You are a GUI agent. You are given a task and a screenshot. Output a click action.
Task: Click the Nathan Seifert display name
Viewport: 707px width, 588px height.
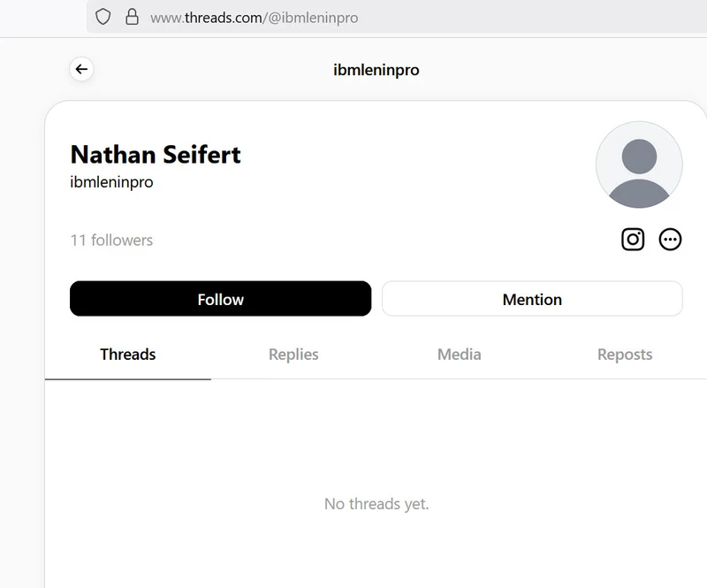(156, 154)
